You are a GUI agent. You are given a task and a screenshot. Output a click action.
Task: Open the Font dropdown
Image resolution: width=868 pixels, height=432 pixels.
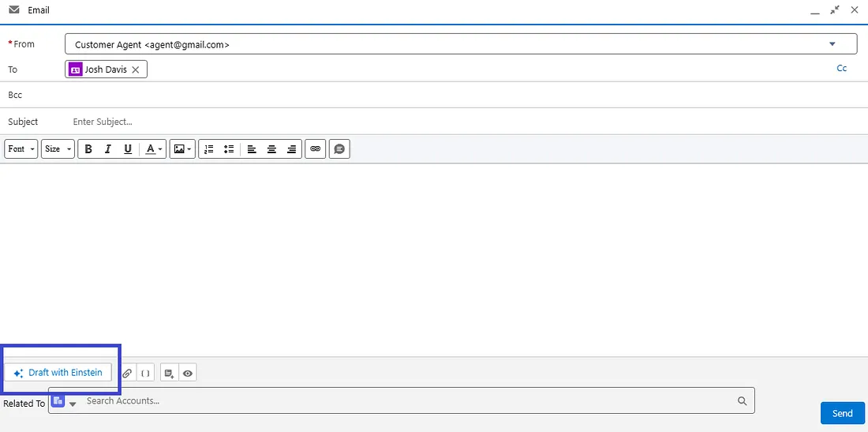coord(21,149)
